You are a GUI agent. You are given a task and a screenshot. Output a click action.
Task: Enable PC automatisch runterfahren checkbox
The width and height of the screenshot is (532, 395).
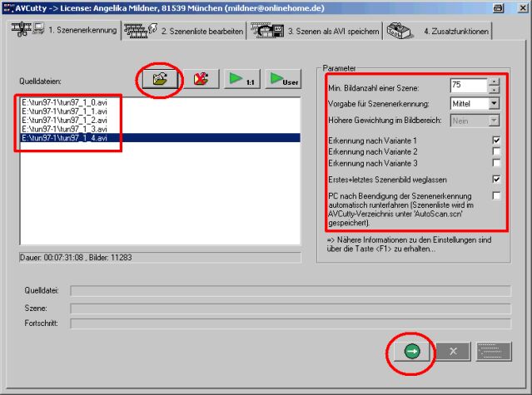tap(496, 195)
